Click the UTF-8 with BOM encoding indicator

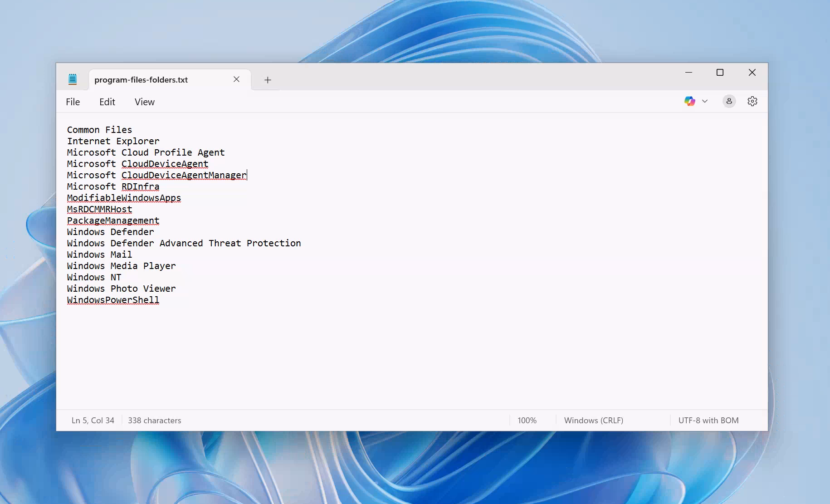pos(708,421)
